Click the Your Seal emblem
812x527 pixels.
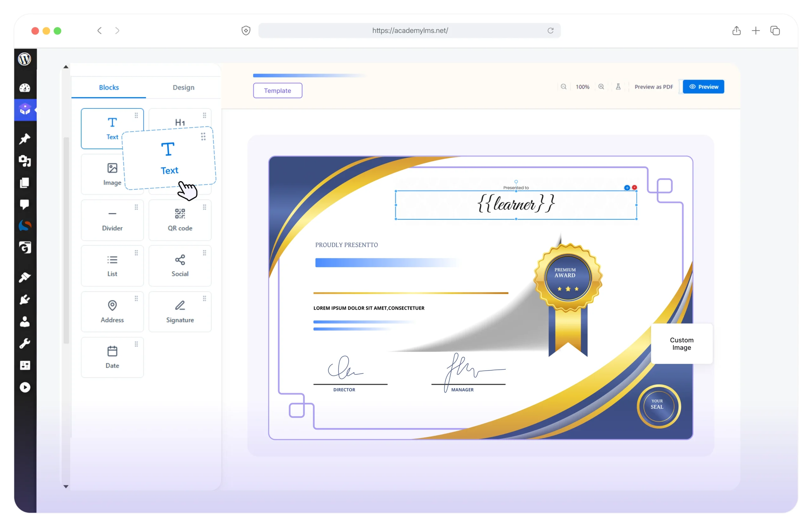click(658, 406)
